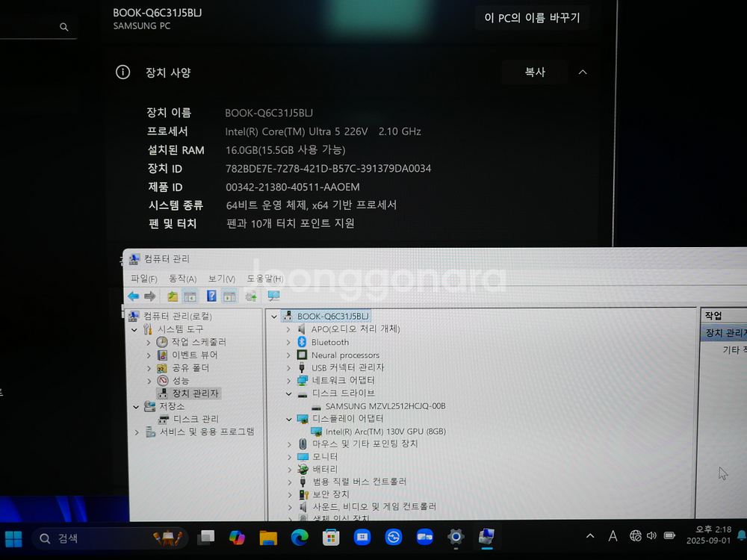Expand the 배터리 category
This screenshot has width=747, height=560.
289,470
